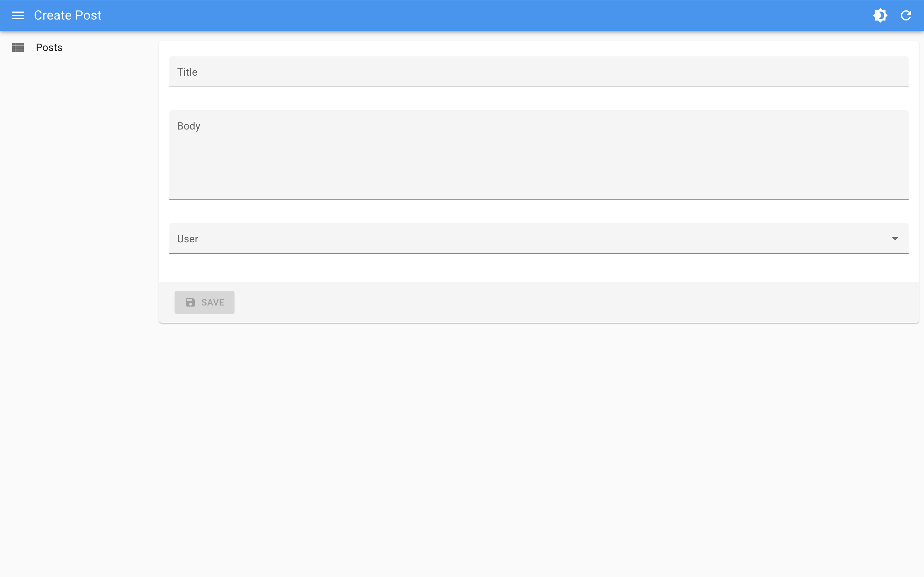Click empty sidebar area below Posts
The image size is (924, 577).
76,229
